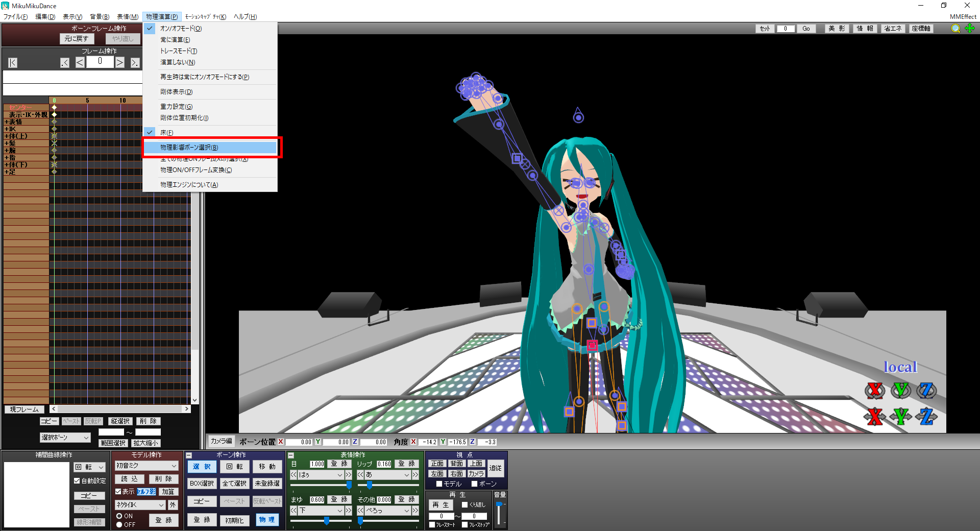Select the pink center bone marker on the model

[x=592, y=346]
